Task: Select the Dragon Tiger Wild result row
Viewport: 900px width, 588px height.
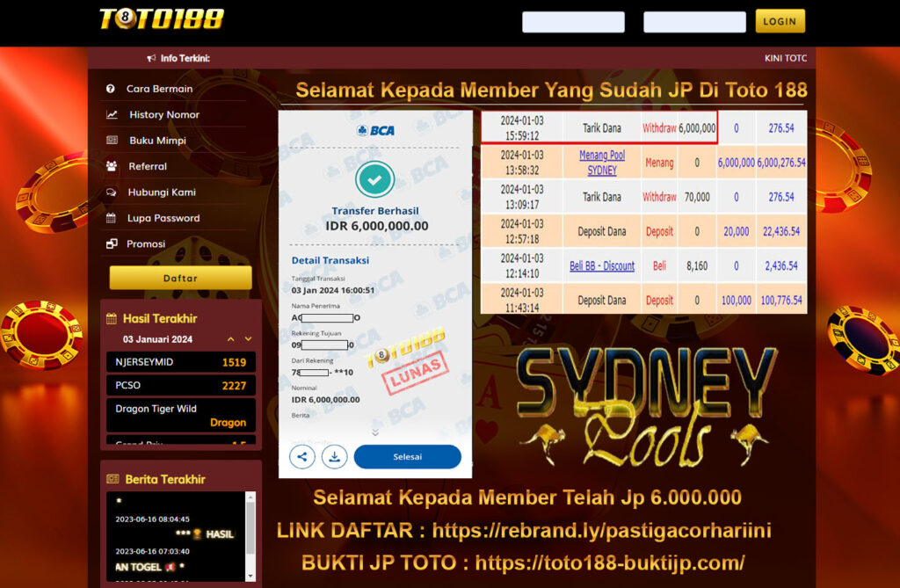Action: 180,415
